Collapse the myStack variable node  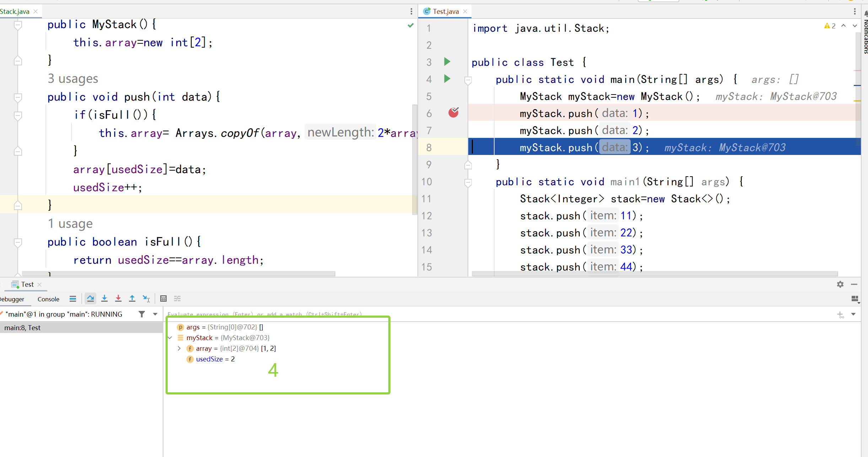click(x=170, y=338)
